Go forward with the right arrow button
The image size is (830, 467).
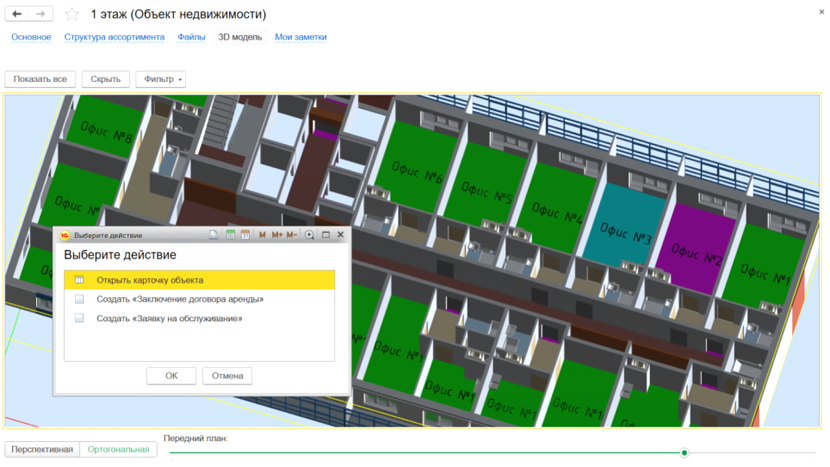click(x=41, y=14)
